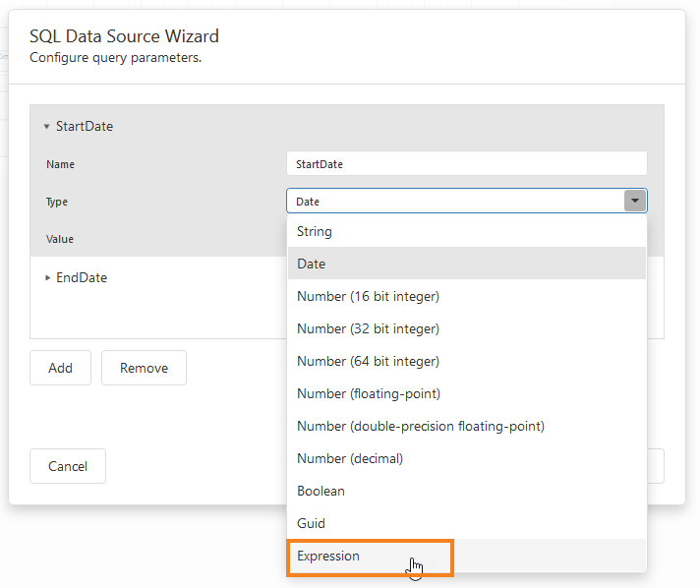This screenshot has width=700, height=588.
Task: Click the Name property label
Action: (x=60, y=164)
